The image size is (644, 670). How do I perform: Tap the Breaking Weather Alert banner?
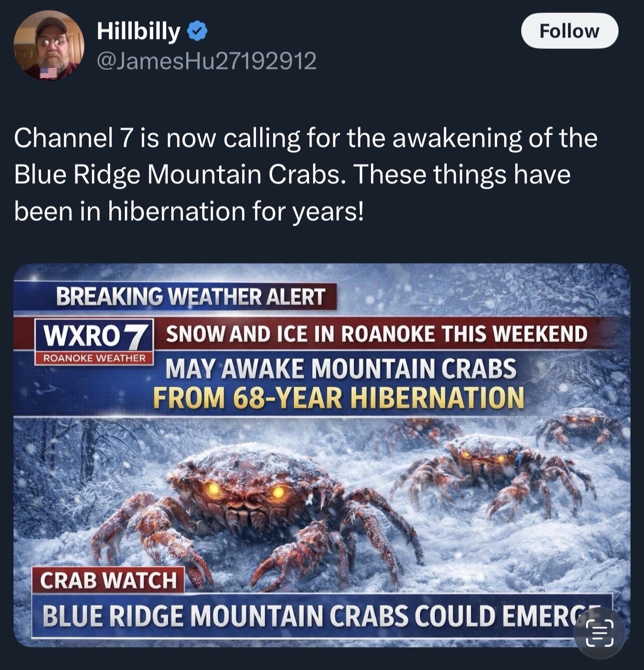coord(190,297)
